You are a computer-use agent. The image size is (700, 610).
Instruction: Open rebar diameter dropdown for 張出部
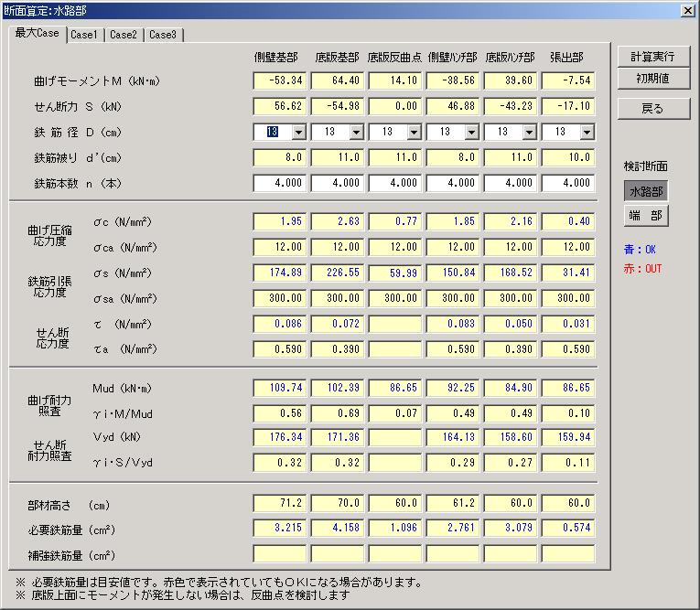pyautogui.click(x=587, y=132)
